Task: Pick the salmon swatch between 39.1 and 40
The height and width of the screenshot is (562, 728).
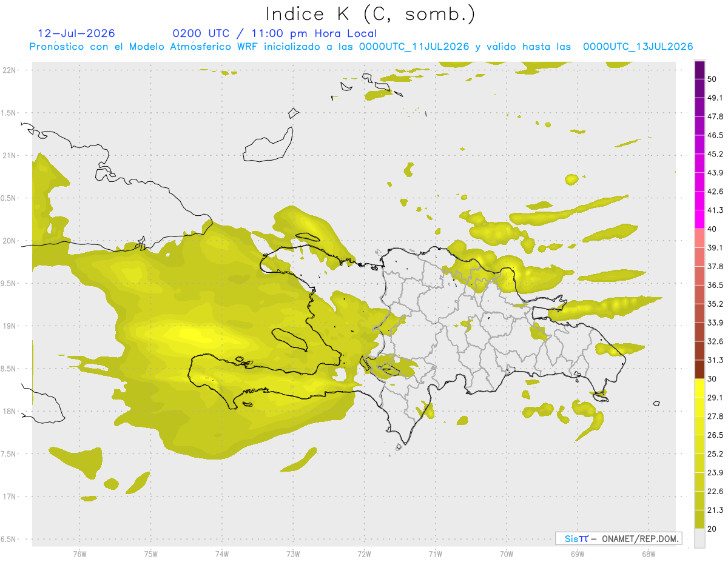Action: 699,238
